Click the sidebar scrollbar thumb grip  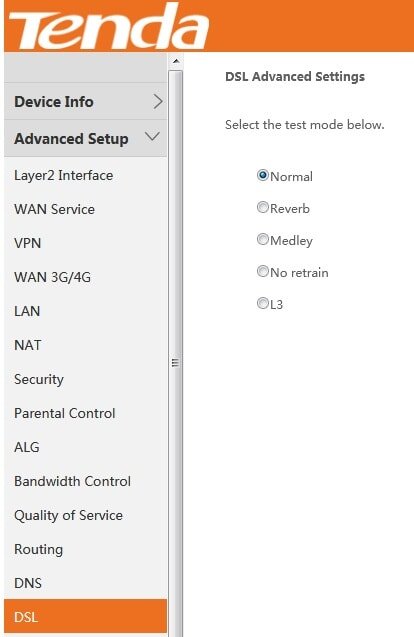(x=176, y=363)
